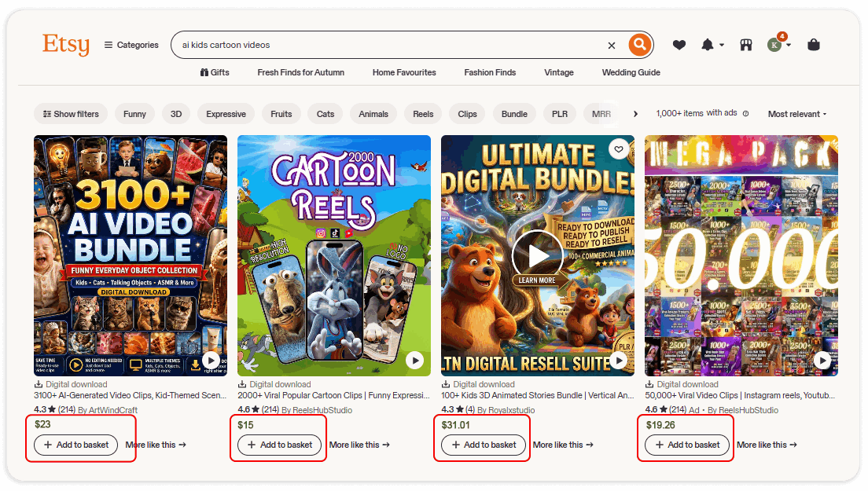The image size is (868, 491).
Task: Click the Etsy logo
Action: coord(66,45)
